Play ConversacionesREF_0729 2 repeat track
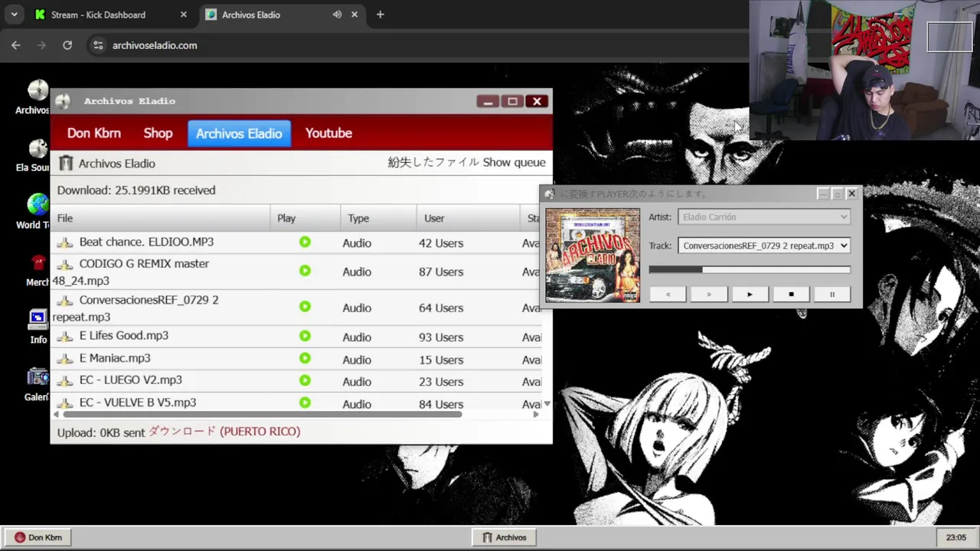The image size is (980, 551). pos(305,307)
